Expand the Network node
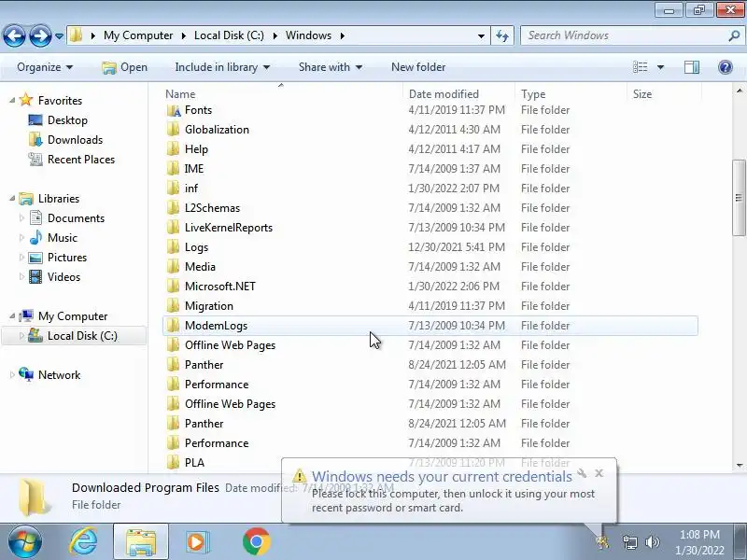This screenshot has height=560, width=747. click(x=12, y=375)
